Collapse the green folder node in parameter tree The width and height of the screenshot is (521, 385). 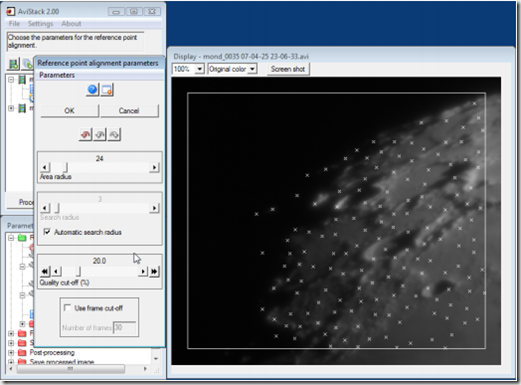point(11,238)
